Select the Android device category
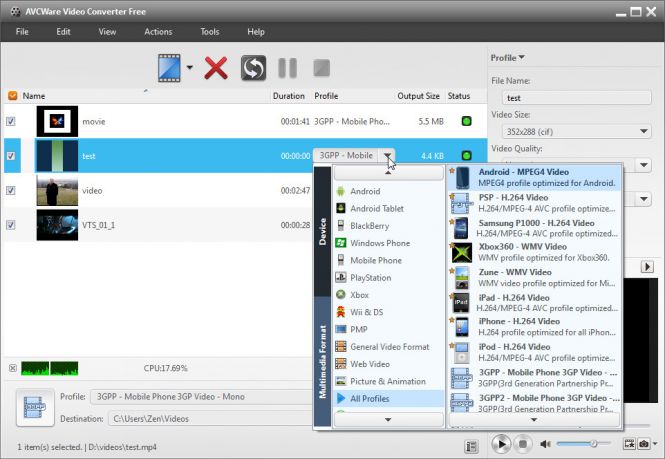Screen dimensions: 665x459 click(365, 191)
